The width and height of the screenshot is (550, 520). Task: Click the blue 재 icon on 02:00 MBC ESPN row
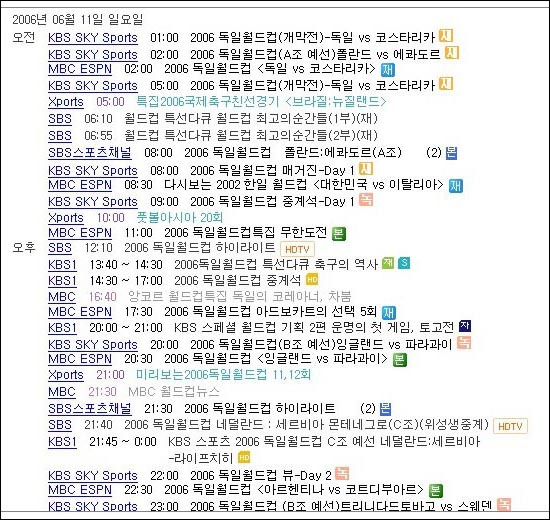[388, 70]
